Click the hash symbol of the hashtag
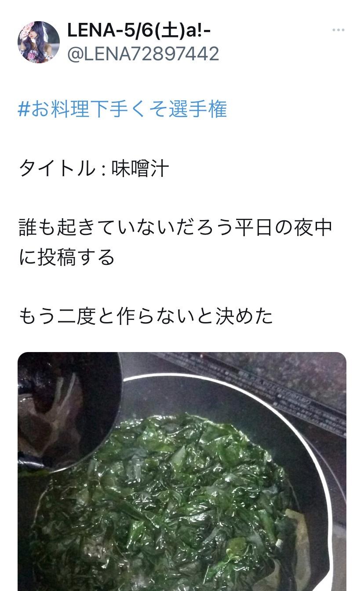This screenshot has width=364, height=591. coord(23,110)
